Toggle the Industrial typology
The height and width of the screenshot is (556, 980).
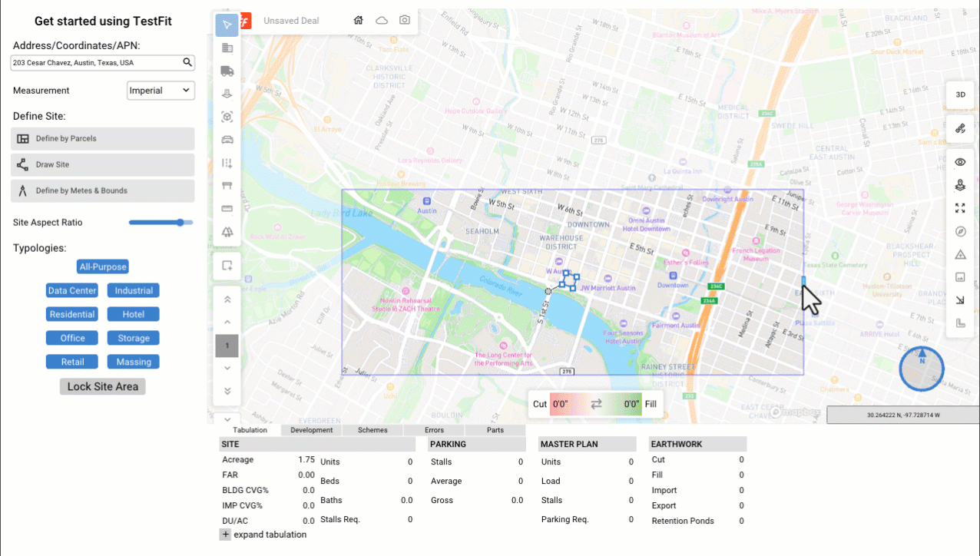[x=134, y=290]
